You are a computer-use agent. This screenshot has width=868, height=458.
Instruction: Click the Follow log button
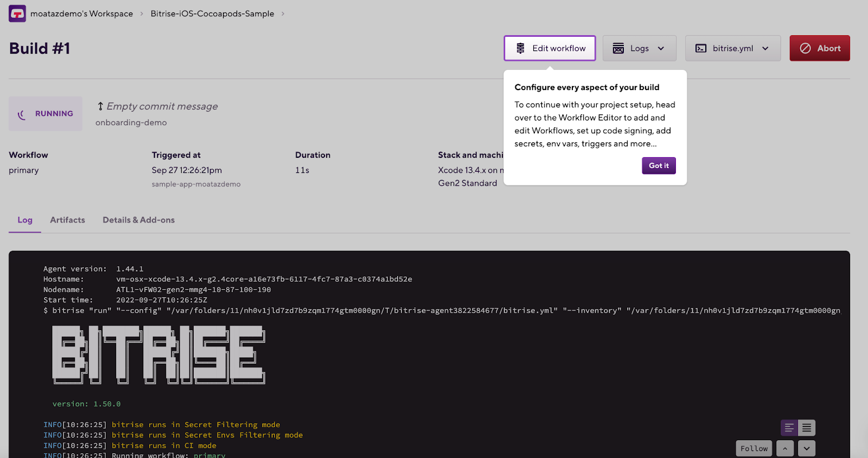(754, 448)
